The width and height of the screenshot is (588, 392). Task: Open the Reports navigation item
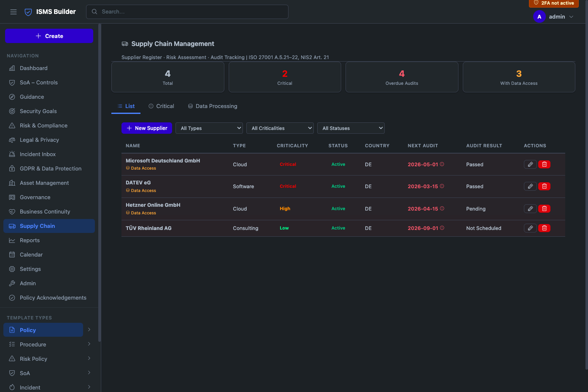(x=49, y=241)
